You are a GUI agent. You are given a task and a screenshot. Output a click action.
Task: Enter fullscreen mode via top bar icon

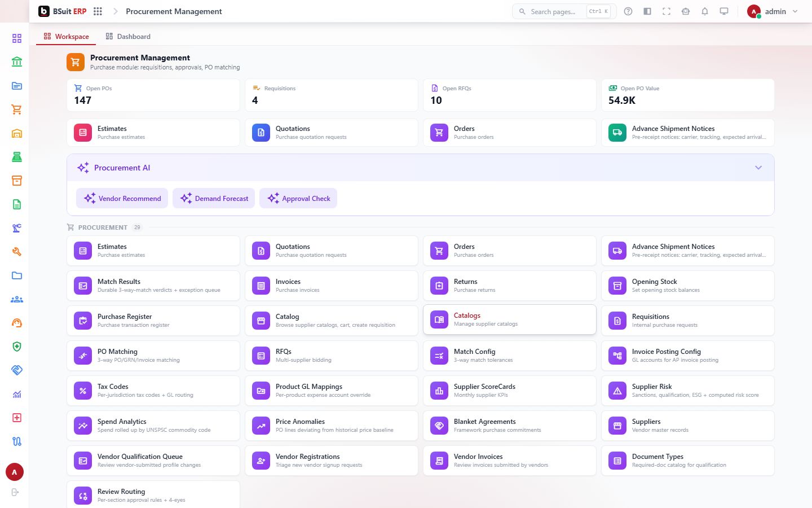pyautogui.click(x=667, y=11)
